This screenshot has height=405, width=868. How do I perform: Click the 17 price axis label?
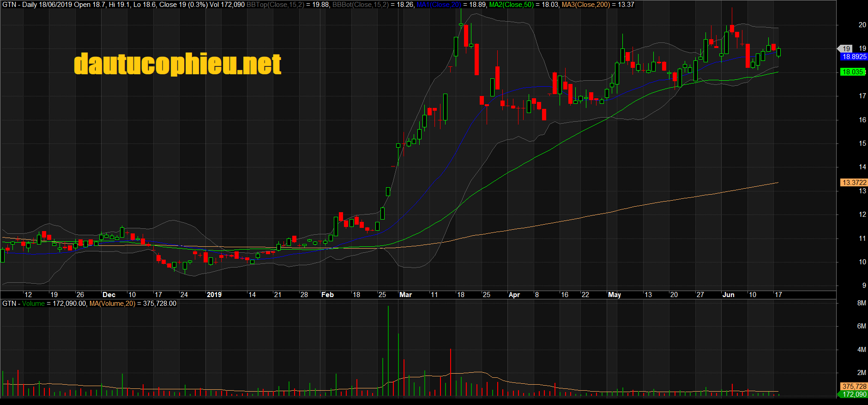(x=862, y=96)
